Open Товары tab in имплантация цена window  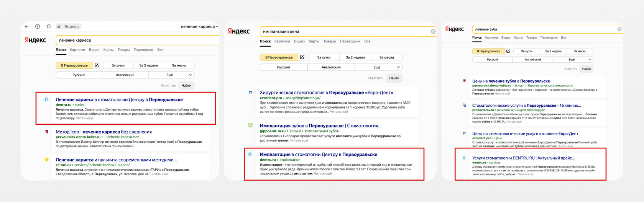click(x=329, y=41)
